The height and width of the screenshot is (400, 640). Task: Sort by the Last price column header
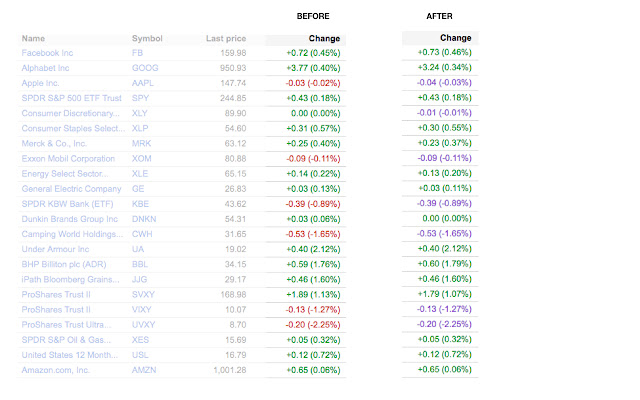coord(226,39)
